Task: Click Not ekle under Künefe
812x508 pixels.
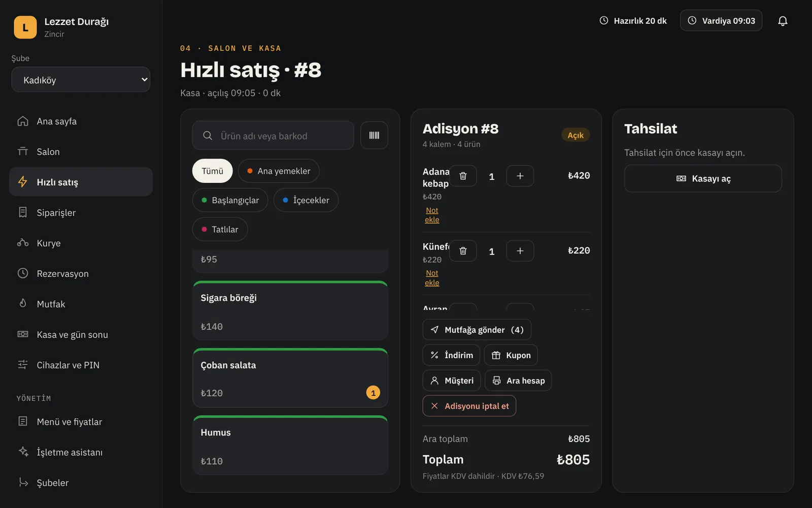Action: (x=432, y=278)
